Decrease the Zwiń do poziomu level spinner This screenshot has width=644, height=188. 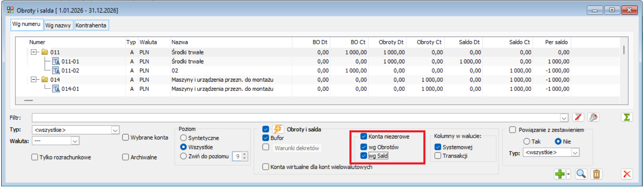244,158
